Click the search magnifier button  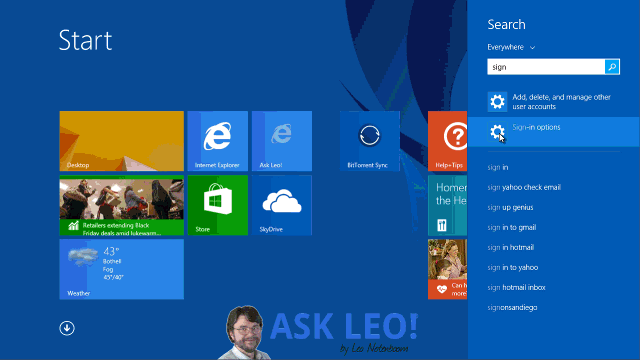[x=612, y=67]
